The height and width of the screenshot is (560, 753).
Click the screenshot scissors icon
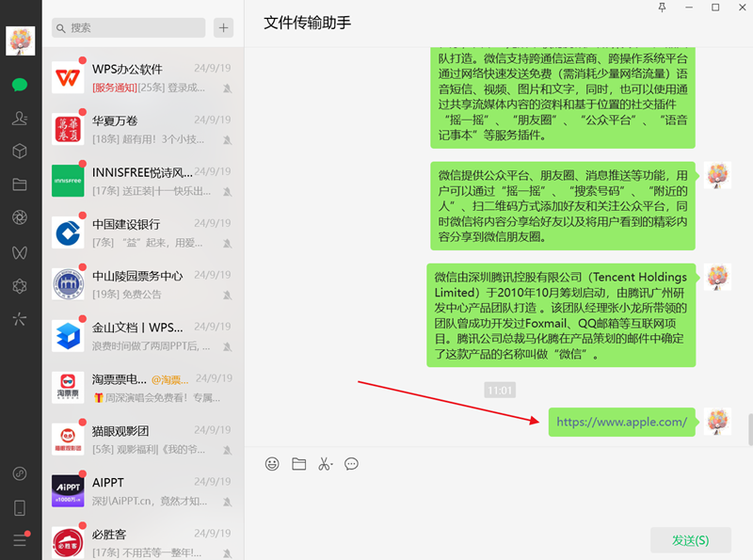point(325,464)
